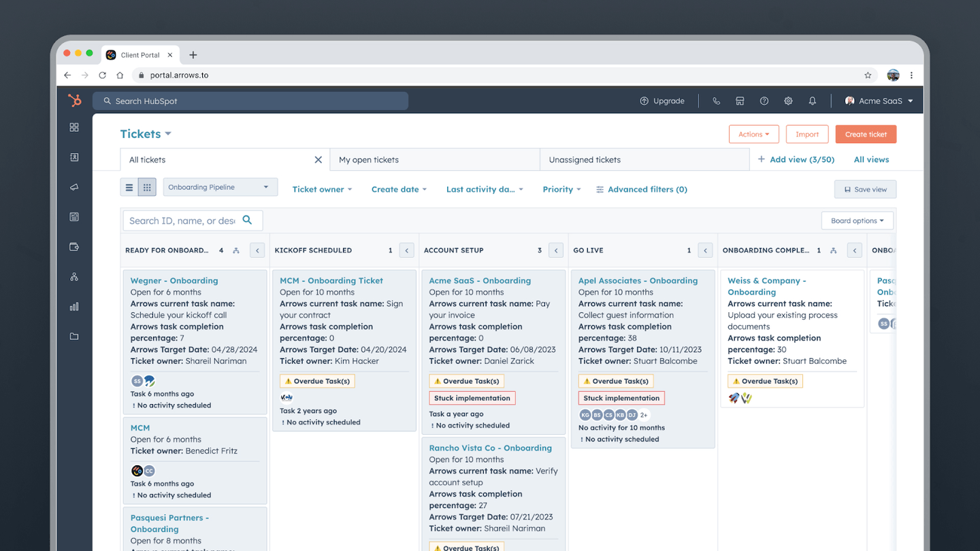Viewport: 980px width, 551px height.
Task: Open the Last activity date filter
Action: tap(485, 189)
